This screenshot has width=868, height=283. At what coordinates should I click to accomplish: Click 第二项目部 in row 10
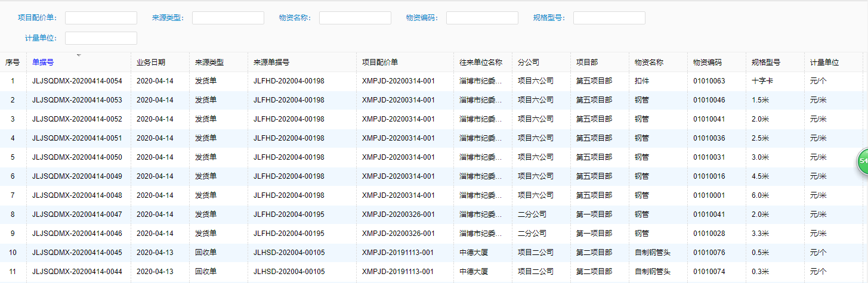click(594, 253)
